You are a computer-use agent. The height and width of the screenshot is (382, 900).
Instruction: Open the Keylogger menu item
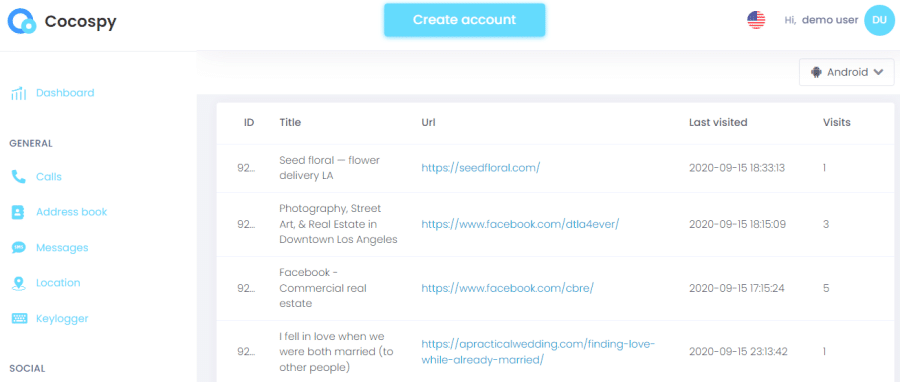62,318
